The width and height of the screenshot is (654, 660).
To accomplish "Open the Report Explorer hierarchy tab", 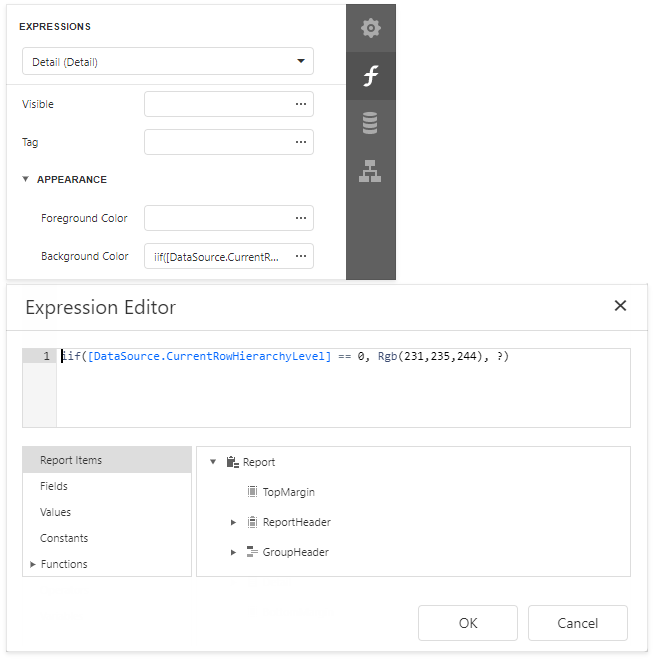I will coord(370,171).
